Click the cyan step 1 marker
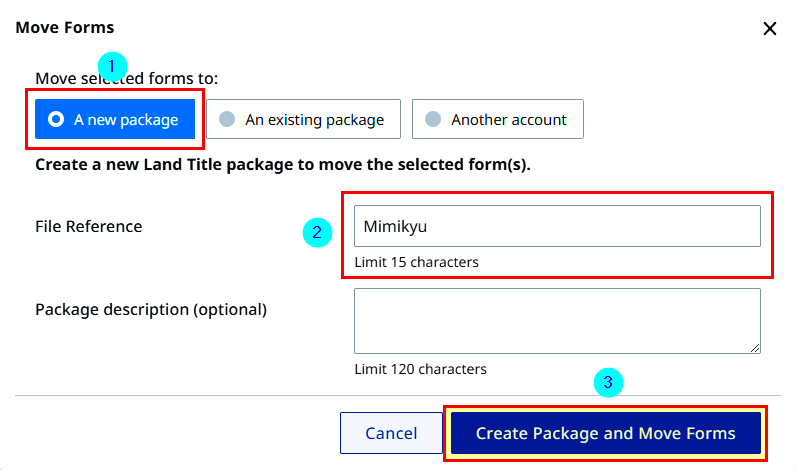 click(x=112, y=66)
